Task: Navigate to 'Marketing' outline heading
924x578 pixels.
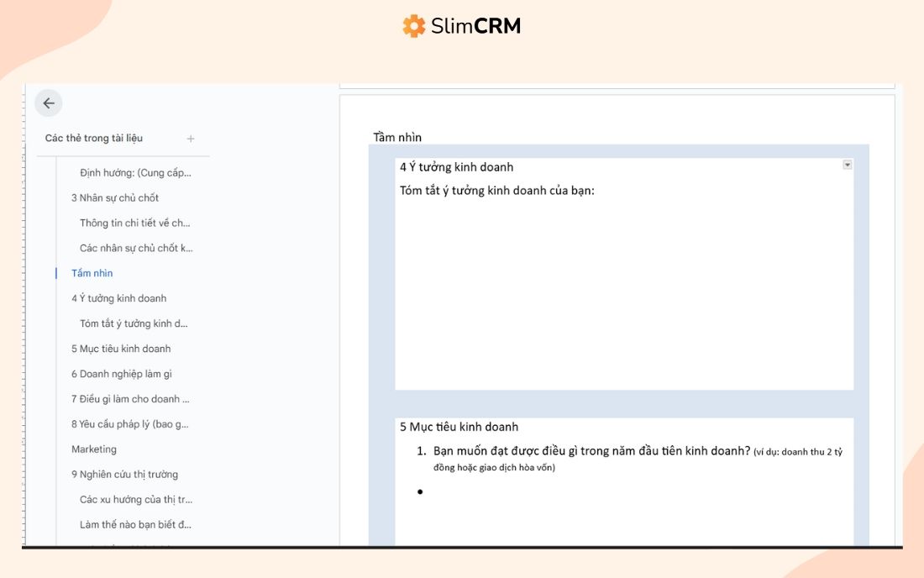Action: [94, 449]
